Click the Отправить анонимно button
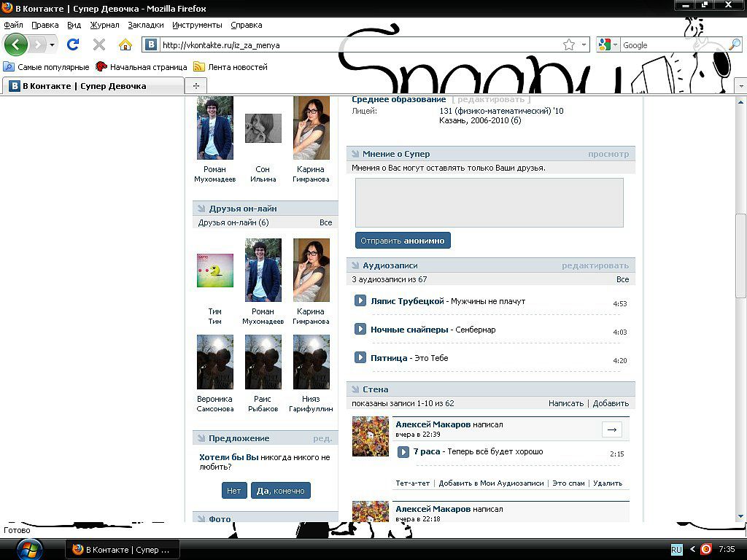The height and width of the screenshot is (560, 747). click(x=403, y=241)
